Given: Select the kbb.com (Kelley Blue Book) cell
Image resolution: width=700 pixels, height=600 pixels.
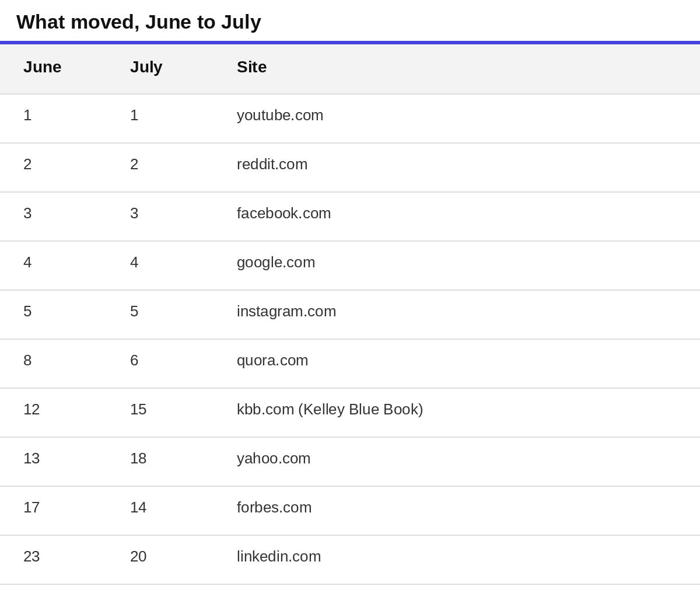Looking at the screenshot, I should 330,410.
